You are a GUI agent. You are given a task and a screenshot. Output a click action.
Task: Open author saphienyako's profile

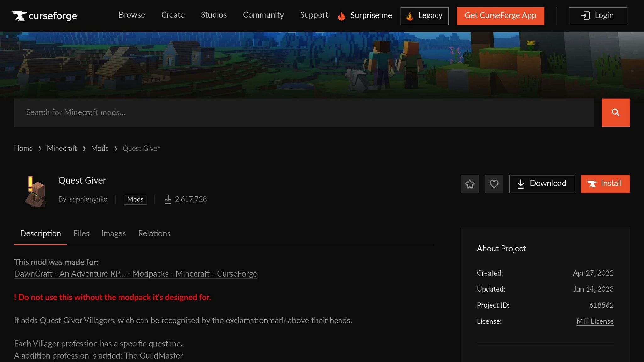click(88, 199)
